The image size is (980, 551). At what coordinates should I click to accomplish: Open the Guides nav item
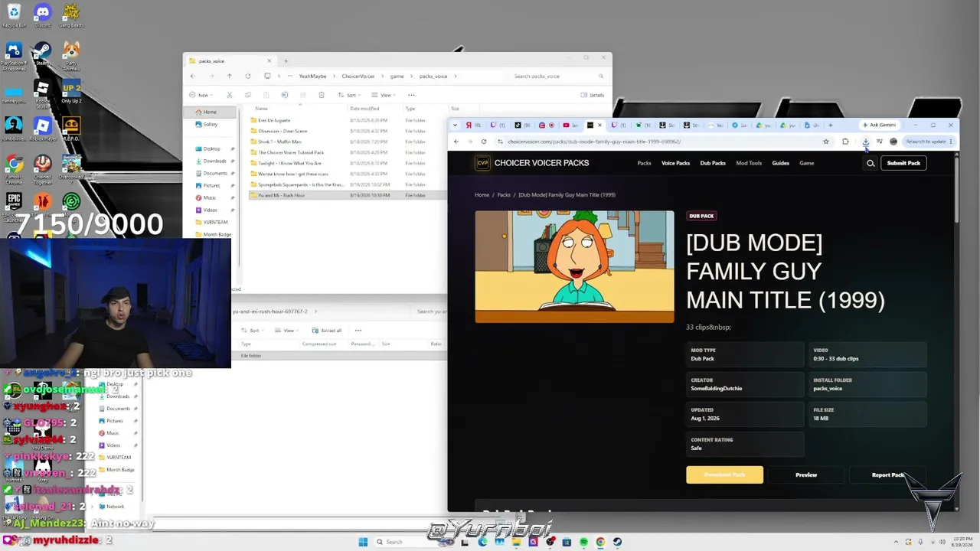coord(780,163)
